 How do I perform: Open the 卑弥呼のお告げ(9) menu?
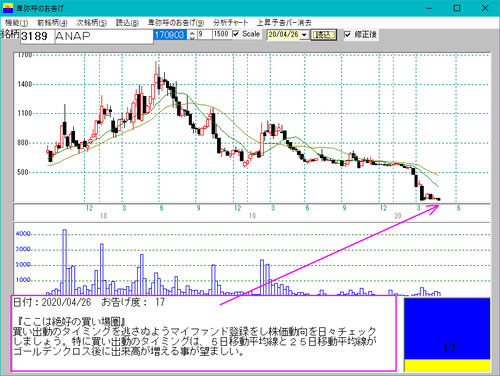pyautogui.click(x=176, y=23)
